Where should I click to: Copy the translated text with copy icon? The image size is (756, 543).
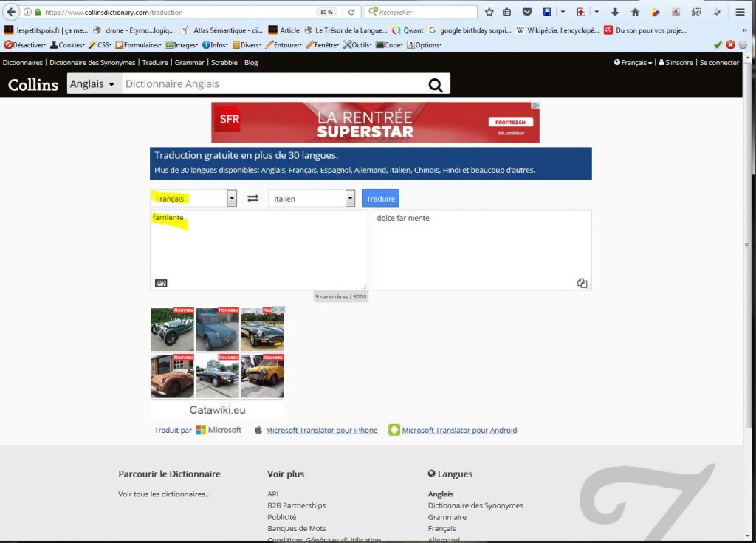[583, 283]
